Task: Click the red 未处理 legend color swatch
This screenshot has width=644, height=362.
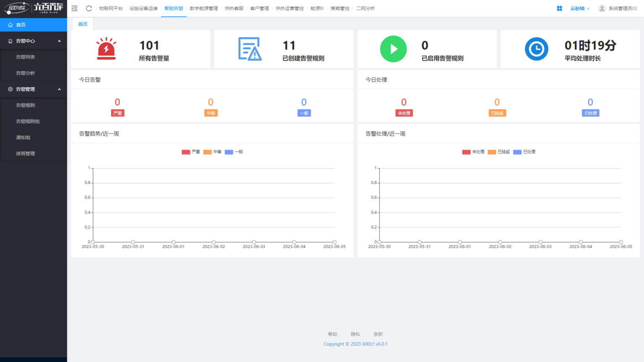Action: [466, 152]
